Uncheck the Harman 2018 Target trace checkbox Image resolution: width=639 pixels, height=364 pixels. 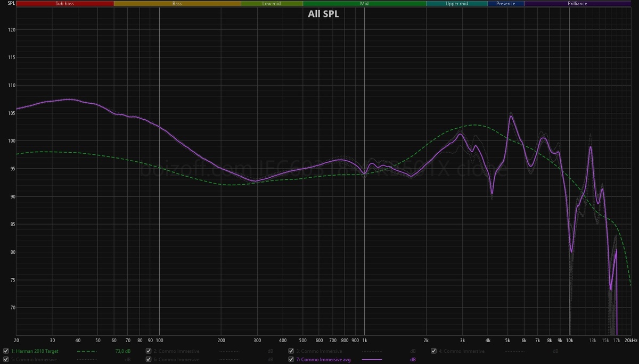point(5,351)
